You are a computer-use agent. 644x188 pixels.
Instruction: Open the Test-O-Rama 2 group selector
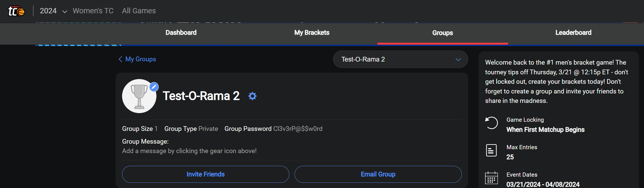400,59
